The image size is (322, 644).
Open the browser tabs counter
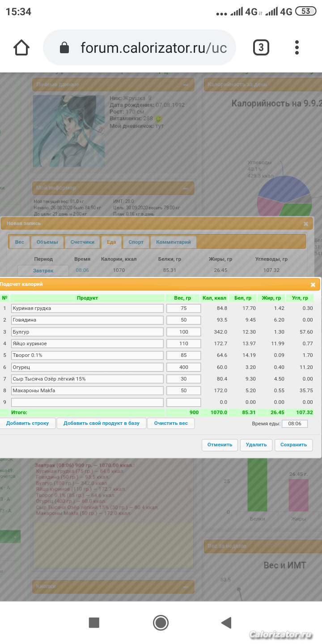coord(261,47)
